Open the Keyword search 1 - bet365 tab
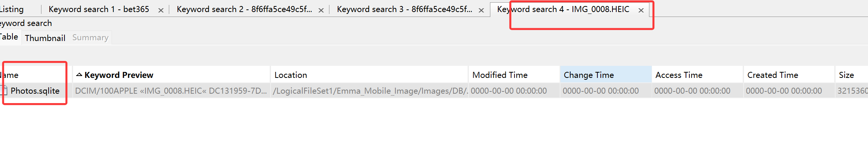Image resolution: width=868 pixels, height=149 pixels. (99, 9)
